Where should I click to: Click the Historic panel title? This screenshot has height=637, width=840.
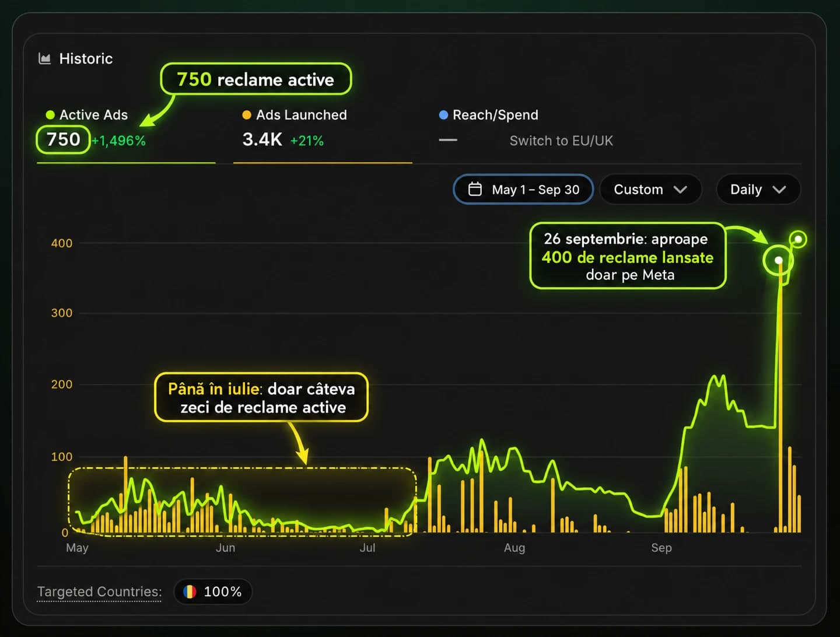86,58
